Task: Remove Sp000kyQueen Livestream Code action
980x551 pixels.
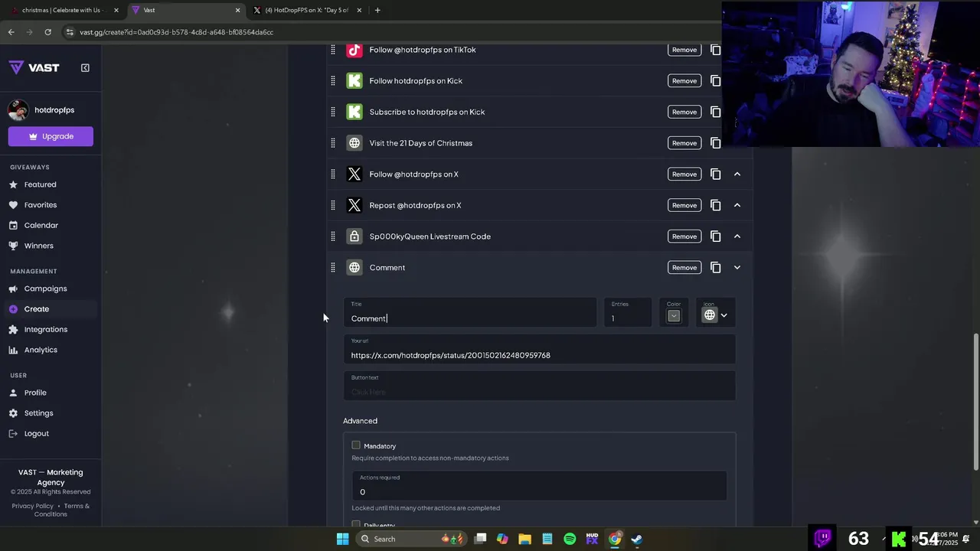Action: [x=684, y=236]
